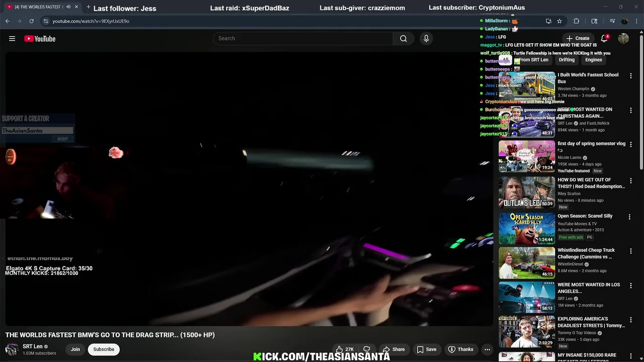This screenshot has height=362, width=644.
Task: Open options for Whistlindiesel Cheap Truck Challenge
Action: (630, 251)
